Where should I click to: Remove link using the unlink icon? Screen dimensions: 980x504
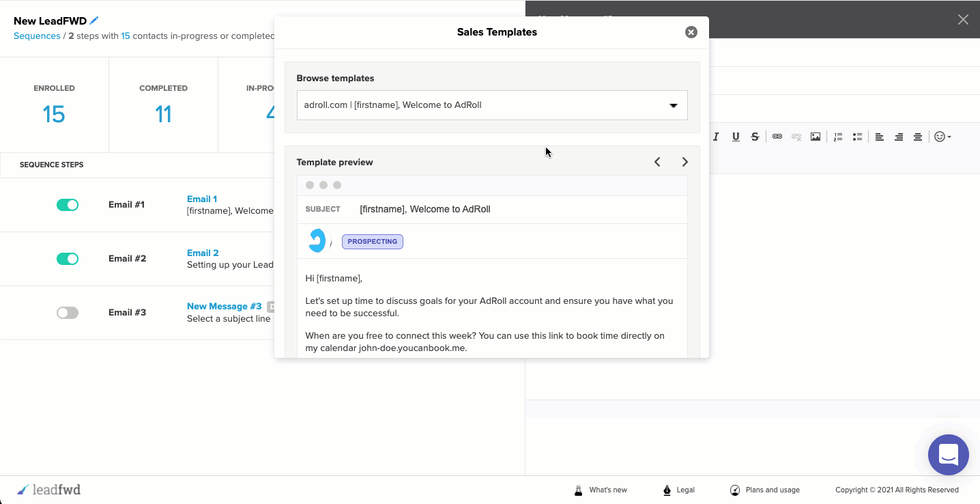pyautogui.click(x=796, y=137)
